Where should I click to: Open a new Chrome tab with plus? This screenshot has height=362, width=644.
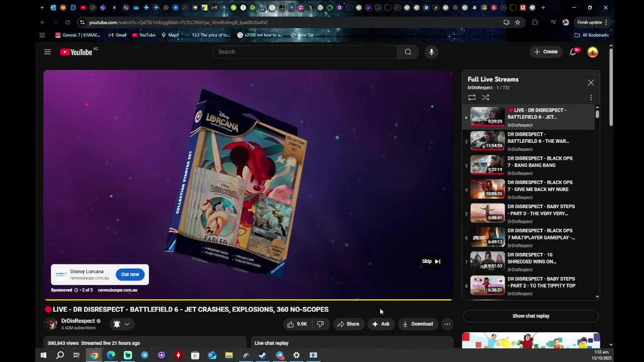pos(543,8)
